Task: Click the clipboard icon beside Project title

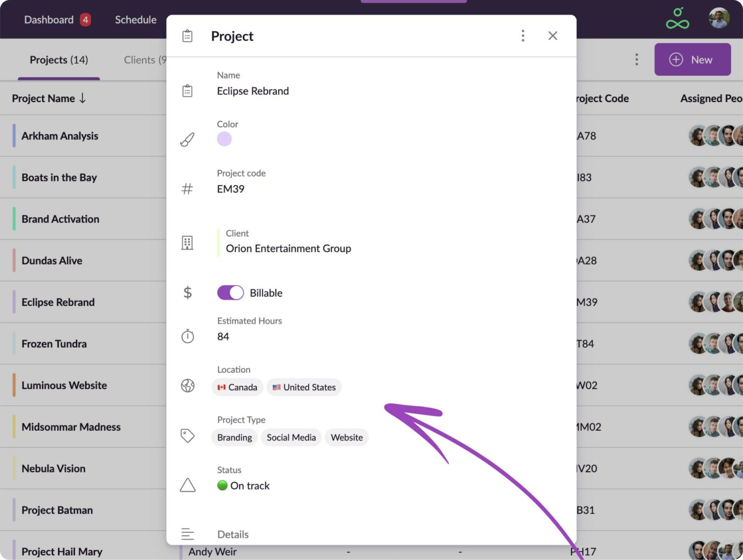Action: point(188,35)
